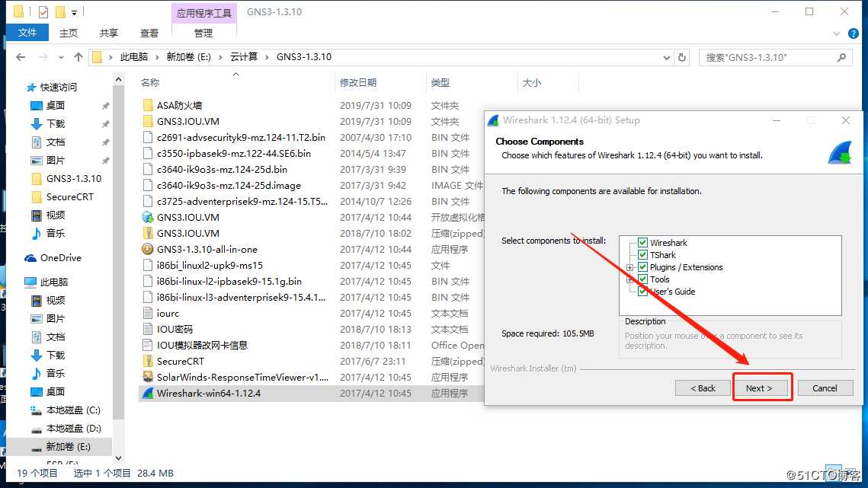Toggle the Plugins / Extensions checkbox
The image size is (868, 488).
pos(642,266)
